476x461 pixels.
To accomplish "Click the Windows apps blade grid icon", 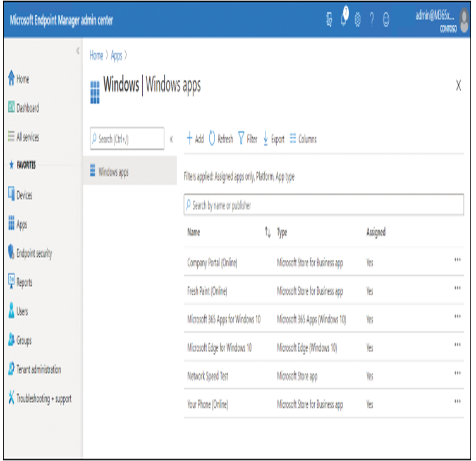I will [95, 92].
